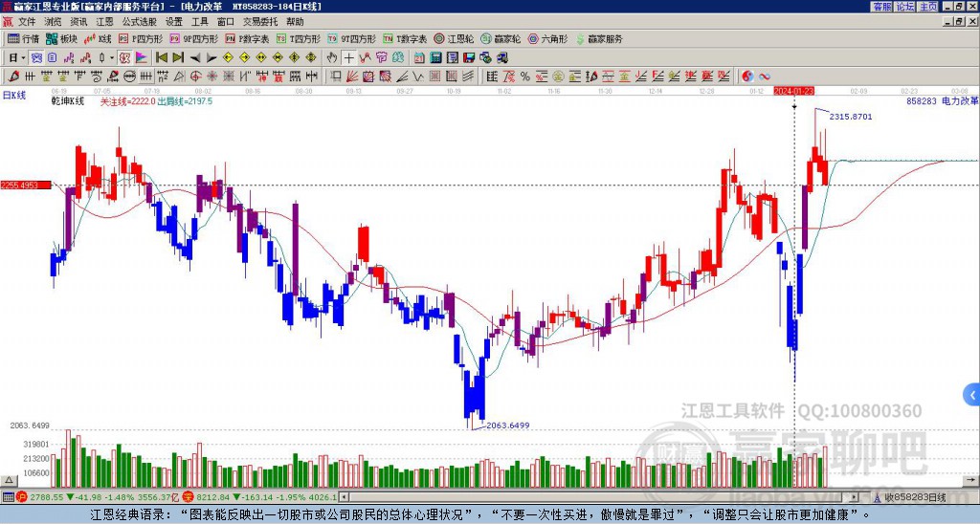Select the red compass target tool
980x524 pixels.
pyautogui.click(x=195, y=76)
